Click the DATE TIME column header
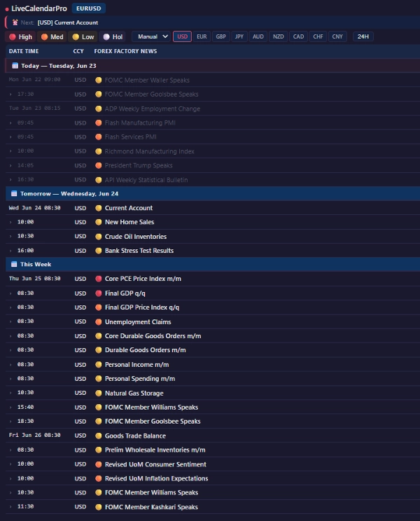This screenshot has height=521, width=420. pyautogui.click(x=24, y=51)
